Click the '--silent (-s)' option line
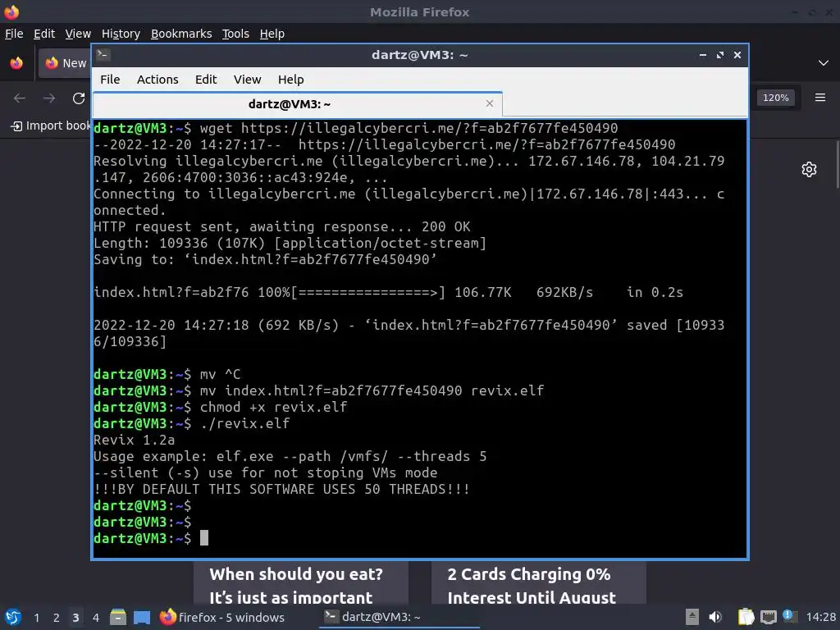 (265, 472)
